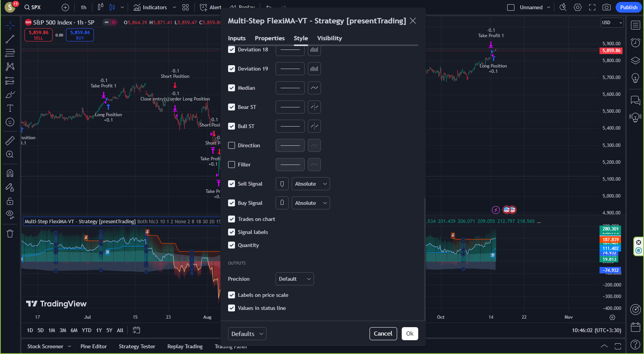
Task: Select the Trend line drawing tool
Action: tap(10, 39)
